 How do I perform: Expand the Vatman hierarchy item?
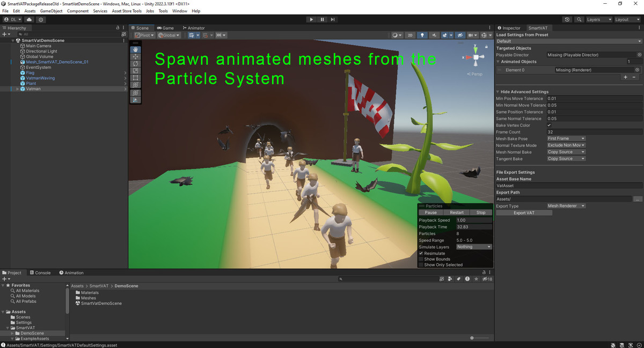coord(18,89)
